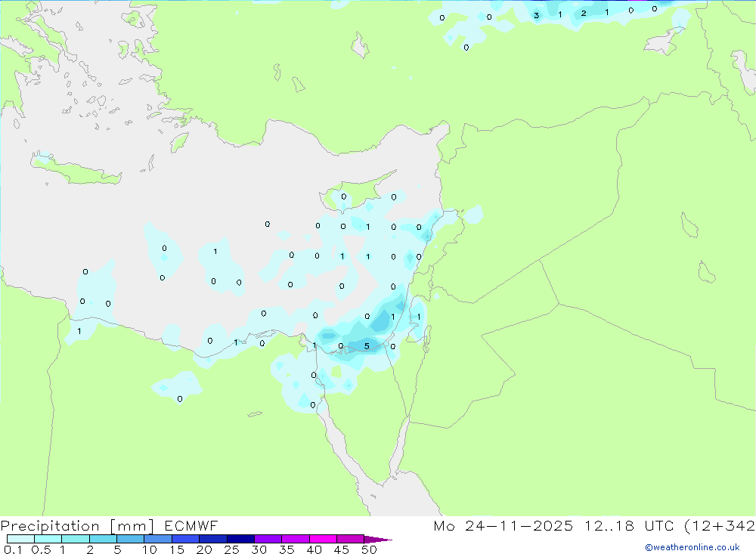Pick the 15–20 mm legend color swatch
This screenshot has height=554, width=756.
(x=186, y=539)
